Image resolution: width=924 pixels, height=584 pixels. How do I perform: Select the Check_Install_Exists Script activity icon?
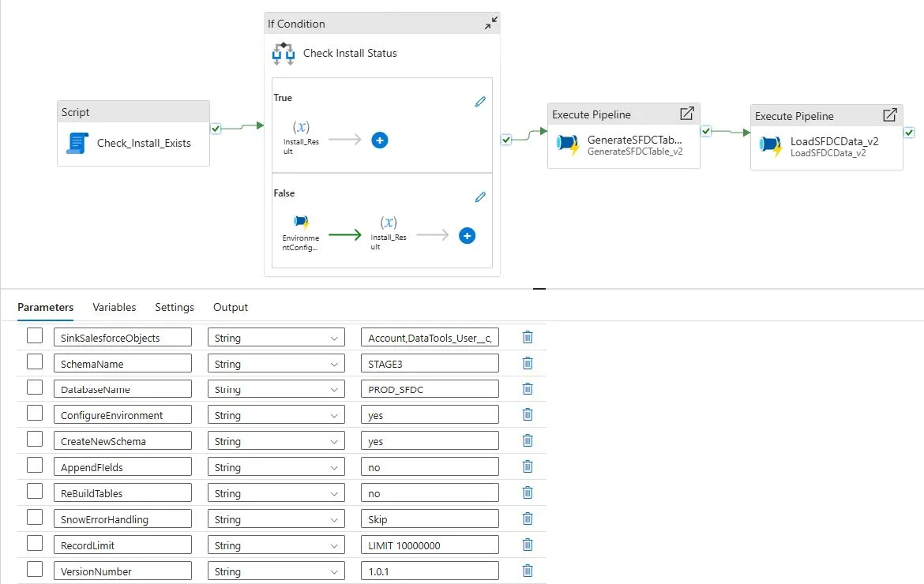(77, 143)
